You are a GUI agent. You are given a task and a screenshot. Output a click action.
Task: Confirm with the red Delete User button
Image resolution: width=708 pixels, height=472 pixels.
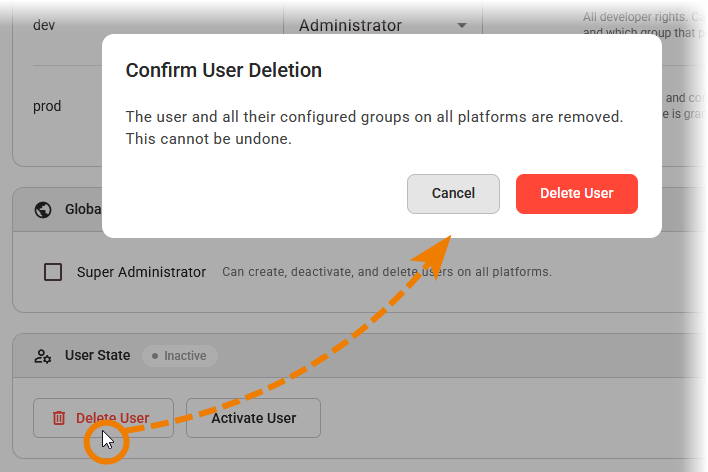tap(577, 194)
